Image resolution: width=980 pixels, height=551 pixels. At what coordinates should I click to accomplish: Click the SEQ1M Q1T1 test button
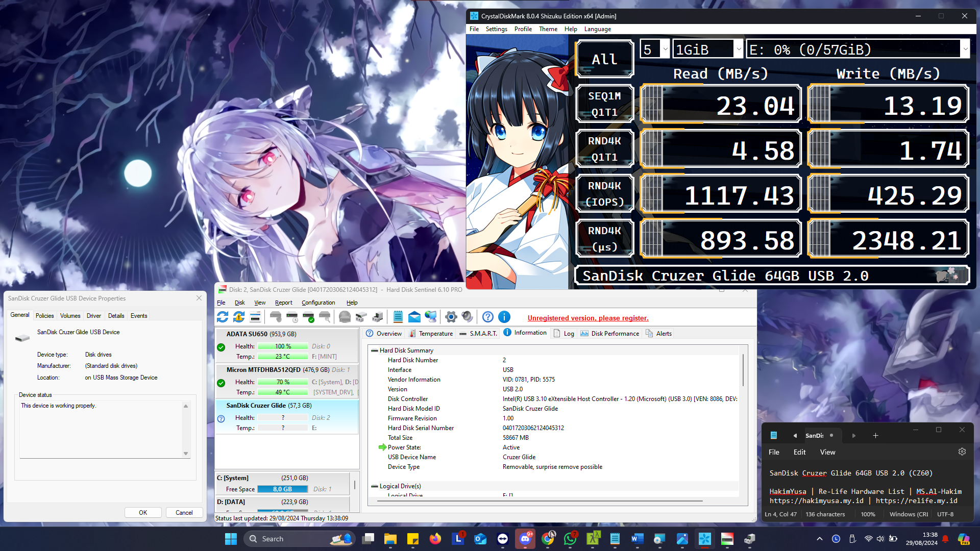pyautogui.click(x=605, y=104)
